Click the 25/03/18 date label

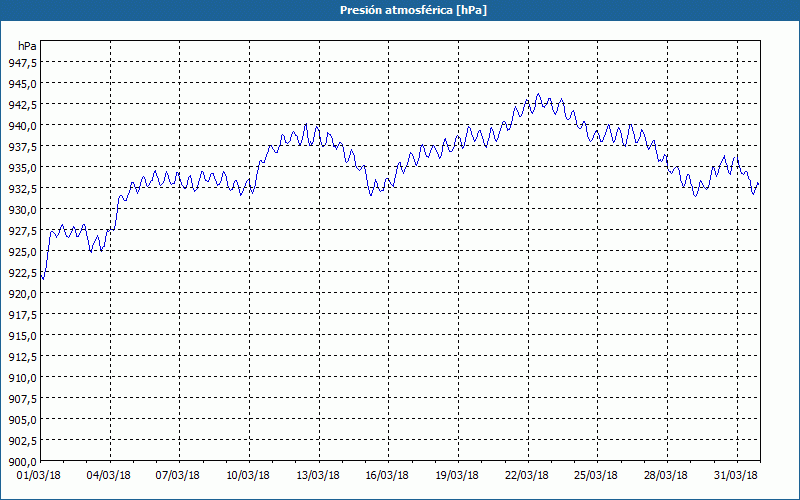point(596,475)
